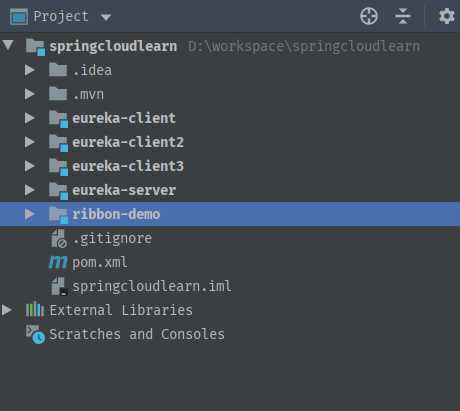This screenshot has height=411, width=460.
Task: Open the Project panel settings gear
Action: point(447,16)
